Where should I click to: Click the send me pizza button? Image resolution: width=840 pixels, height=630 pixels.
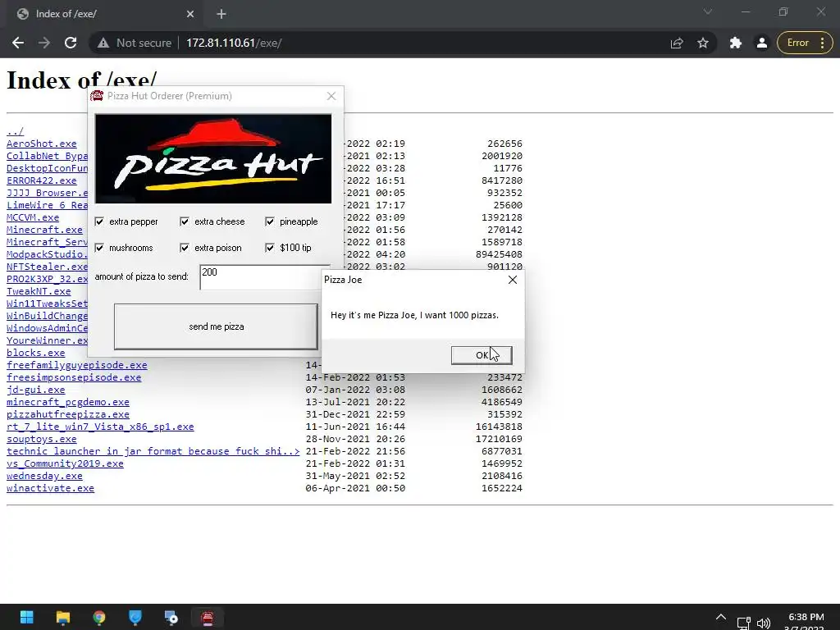216,326
